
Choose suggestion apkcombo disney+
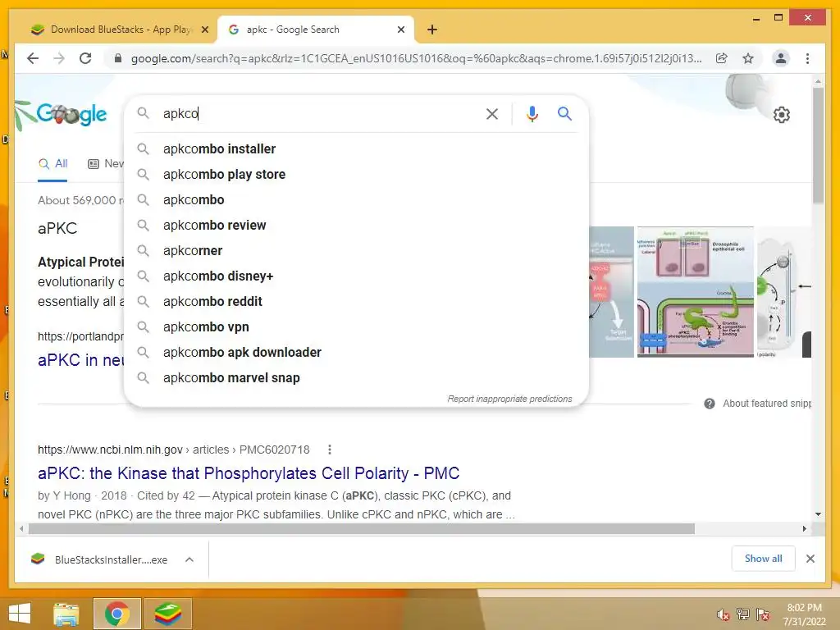pyautogui.click(x=356, y=276)
